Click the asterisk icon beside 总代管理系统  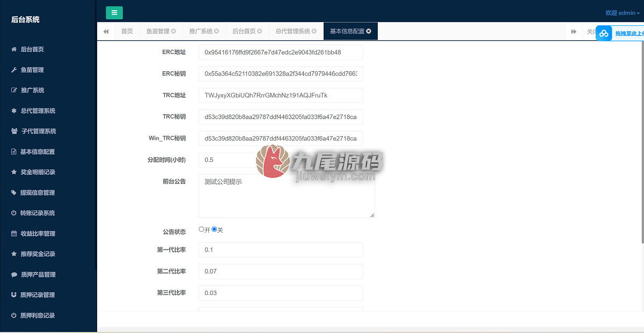(14, 110)
